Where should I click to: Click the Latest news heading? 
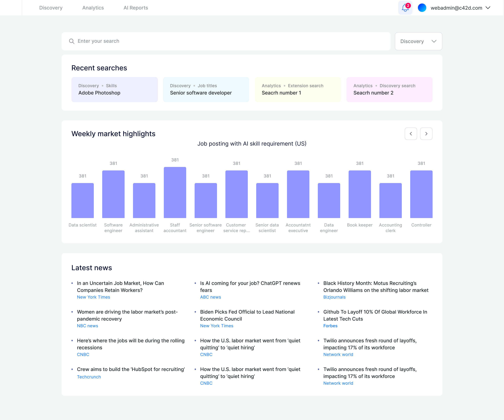[92, 268]
